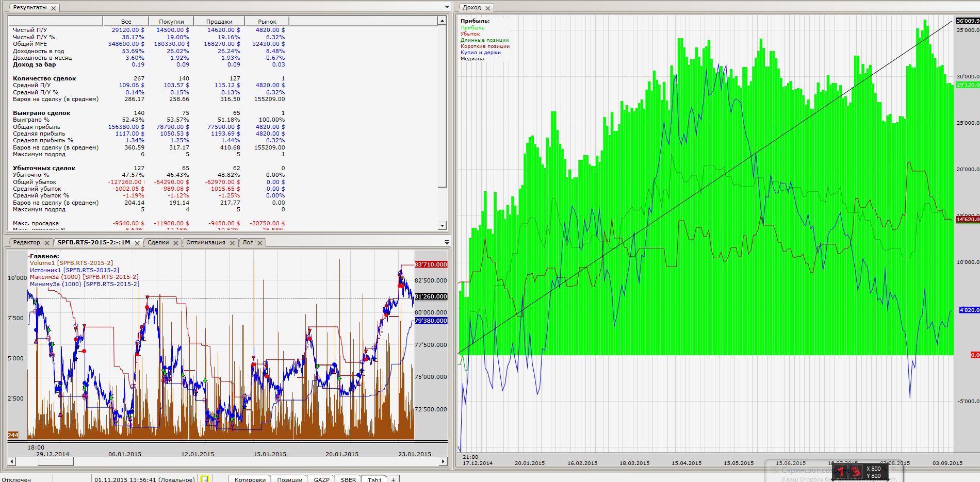Open the Результаты panel tab-list dropdown arrow
The image size is (980, 482).
pos(447,7)
